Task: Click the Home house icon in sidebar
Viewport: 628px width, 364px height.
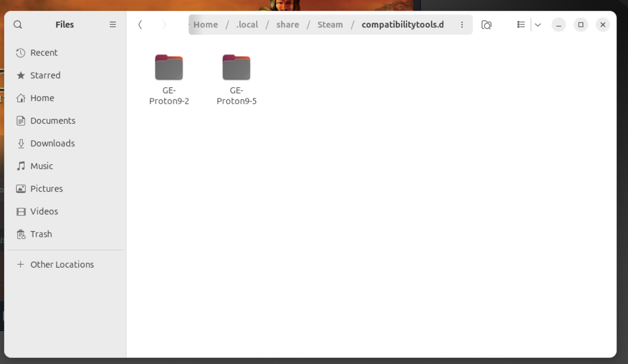Action: click(21, 98)
